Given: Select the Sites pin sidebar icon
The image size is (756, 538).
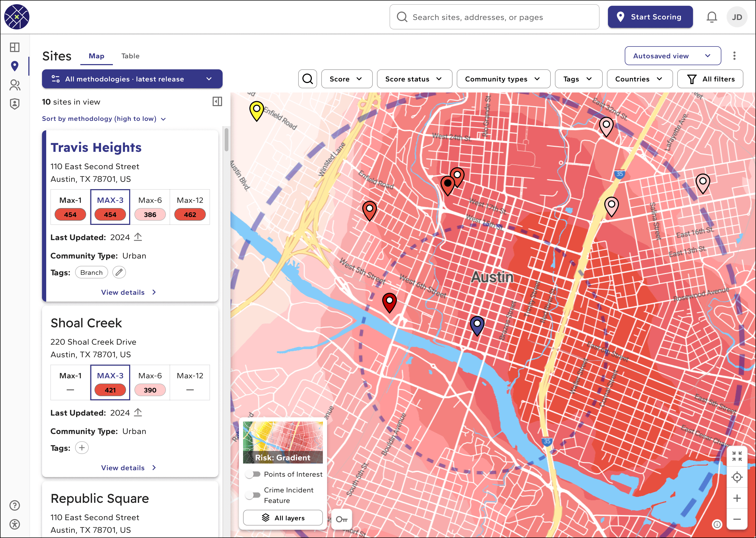Looking at the screenshot, I should [x=14, y=66].
